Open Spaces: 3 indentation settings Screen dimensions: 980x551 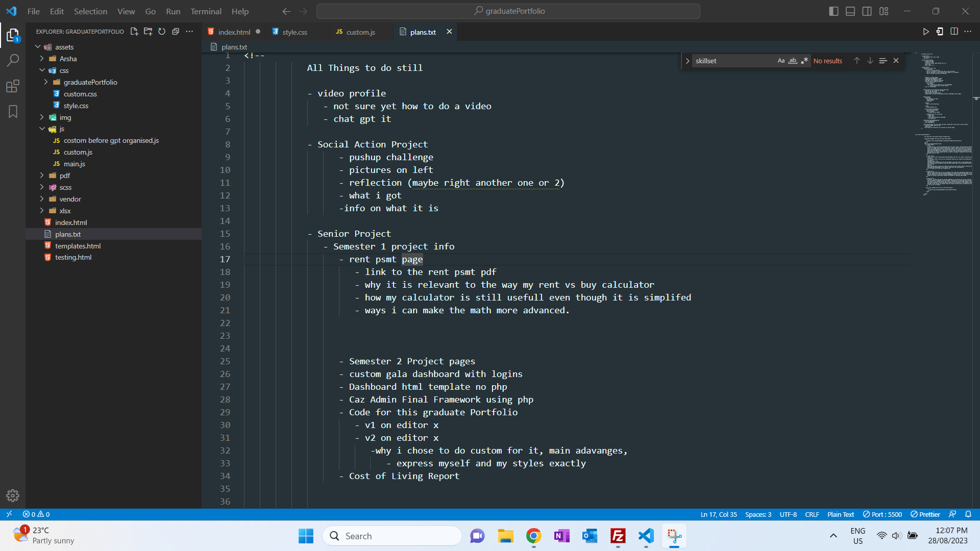[758, 514]
